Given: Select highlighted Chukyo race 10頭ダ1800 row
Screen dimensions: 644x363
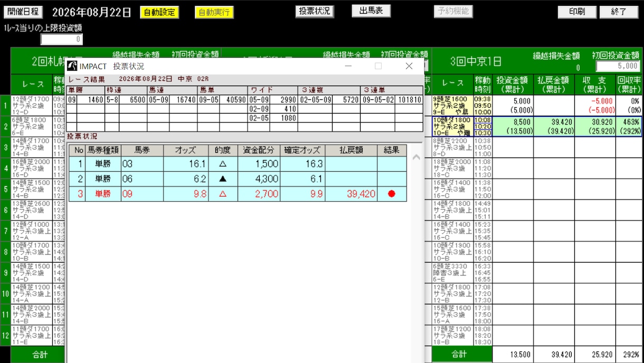Looking at the screenshot, I should (453, 127).
